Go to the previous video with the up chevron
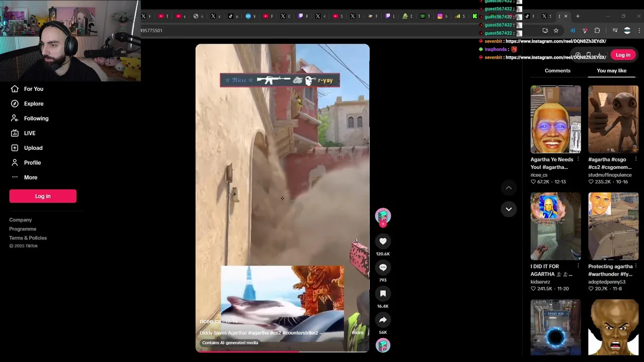The image size is (644, 362). pos(509,188)
